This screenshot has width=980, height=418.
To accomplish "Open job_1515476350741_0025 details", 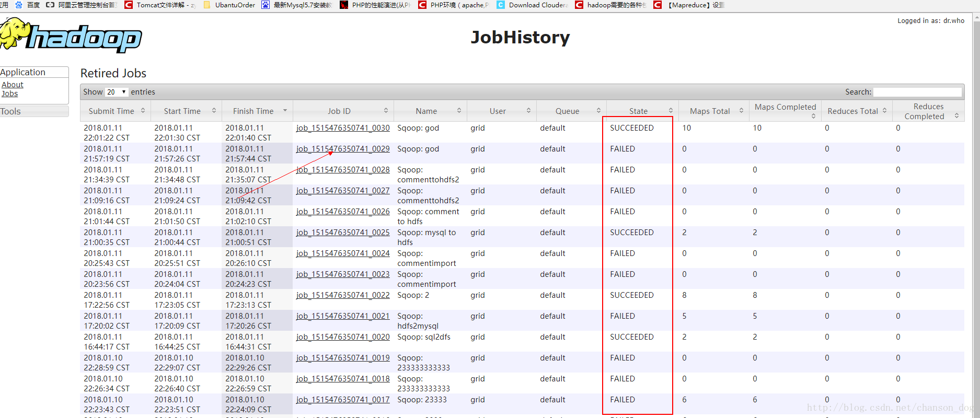I will click(343, 233).
